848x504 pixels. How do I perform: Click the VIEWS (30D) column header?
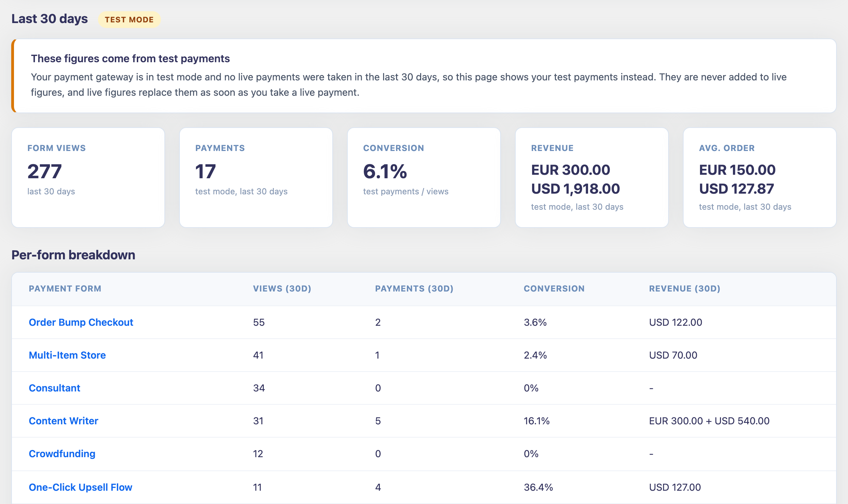[282, 289]
